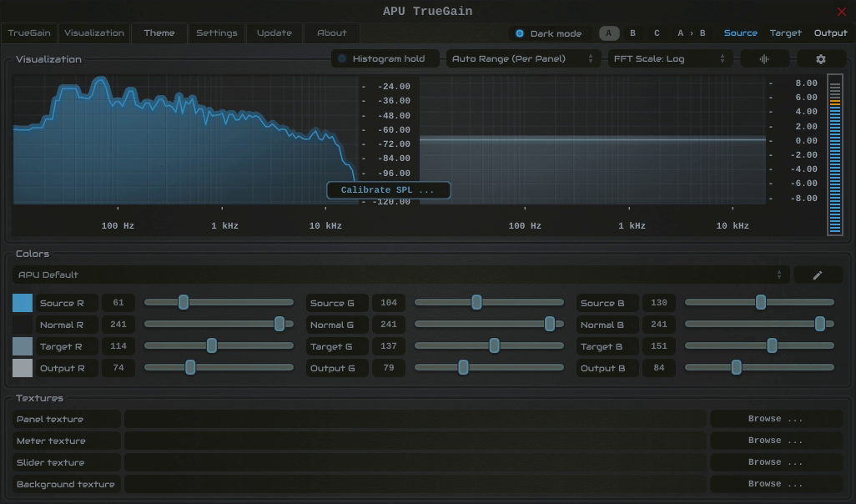Click the Target color swatch
856x504 pixels.
click(x=23, y=347)
